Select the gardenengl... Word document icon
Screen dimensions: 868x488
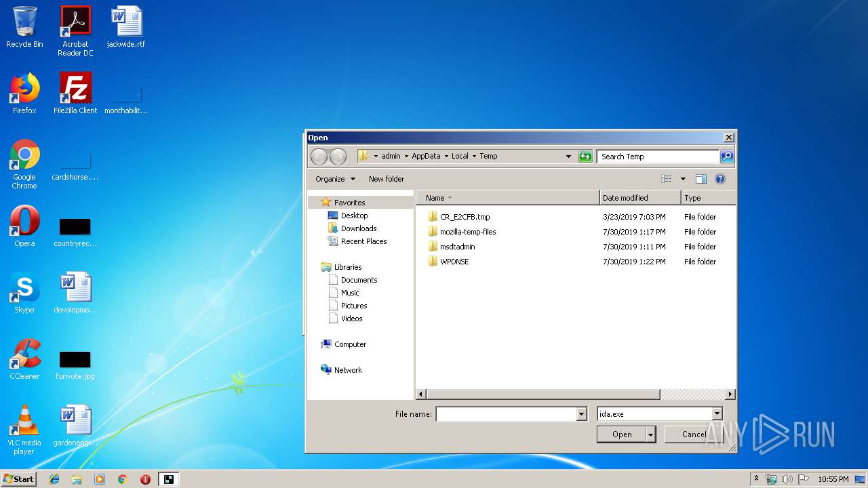(75, 426)
